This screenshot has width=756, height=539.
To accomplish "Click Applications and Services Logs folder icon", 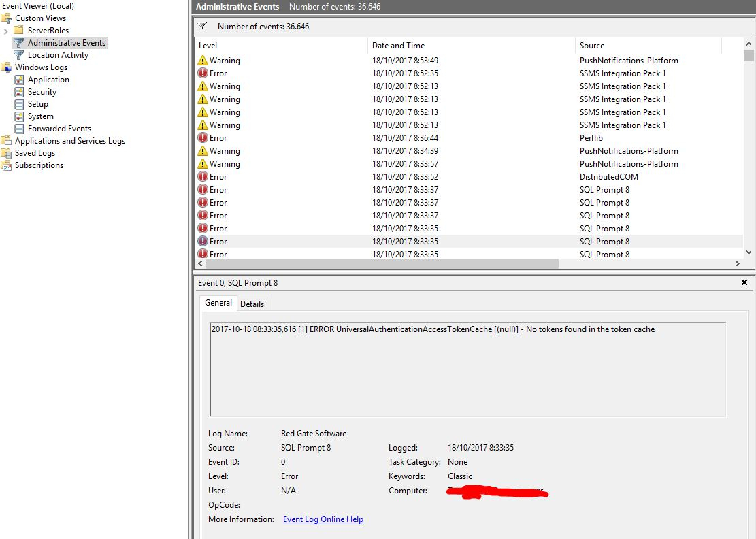I will [x=6, y=141].
